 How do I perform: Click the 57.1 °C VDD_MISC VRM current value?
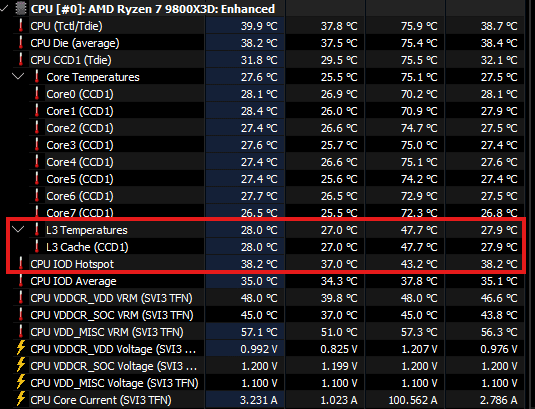259,332
